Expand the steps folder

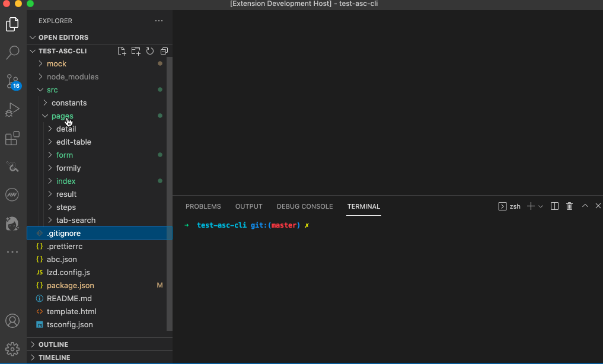click(97, 207)
